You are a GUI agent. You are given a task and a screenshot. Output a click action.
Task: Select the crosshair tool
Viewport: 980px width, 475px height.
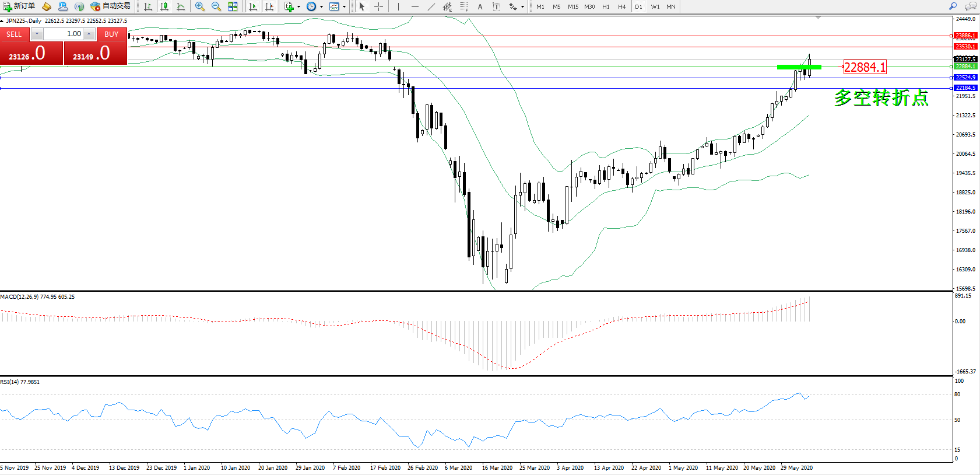378,6
